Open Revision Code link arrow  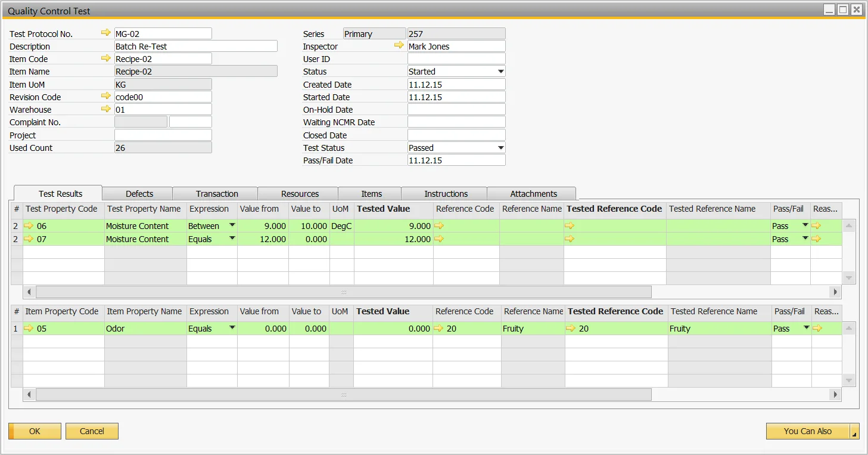coord(106,96)
